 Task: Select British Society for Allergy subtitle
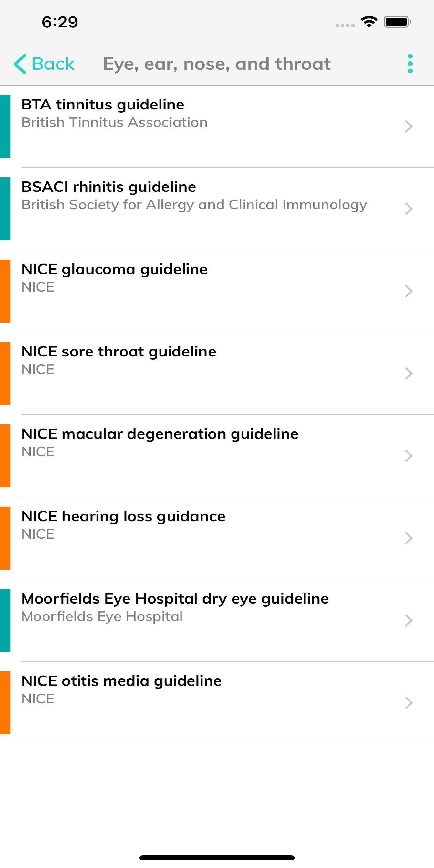coord(194,205)
